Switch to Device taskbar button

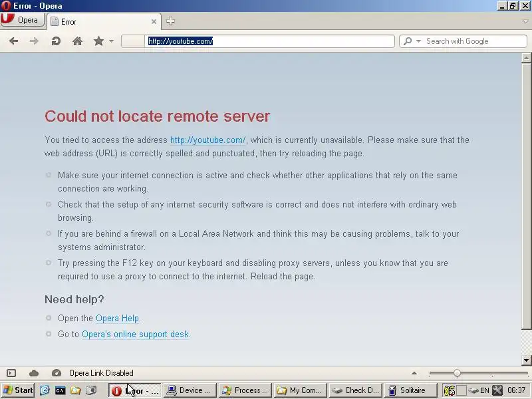click(x=190, y=390)
